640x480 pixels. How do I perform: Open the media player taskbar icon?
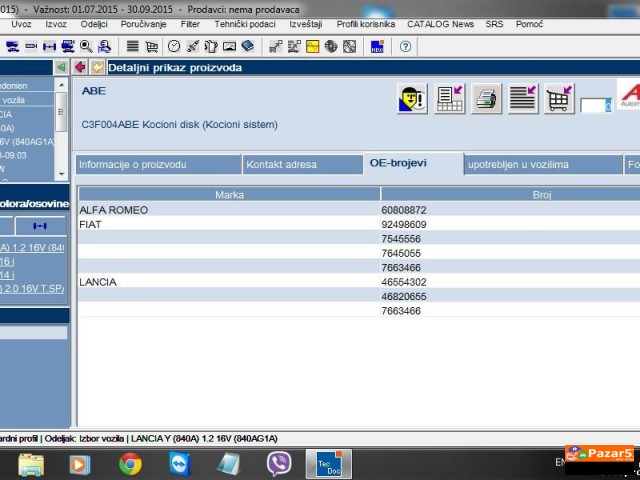(80, 464)
